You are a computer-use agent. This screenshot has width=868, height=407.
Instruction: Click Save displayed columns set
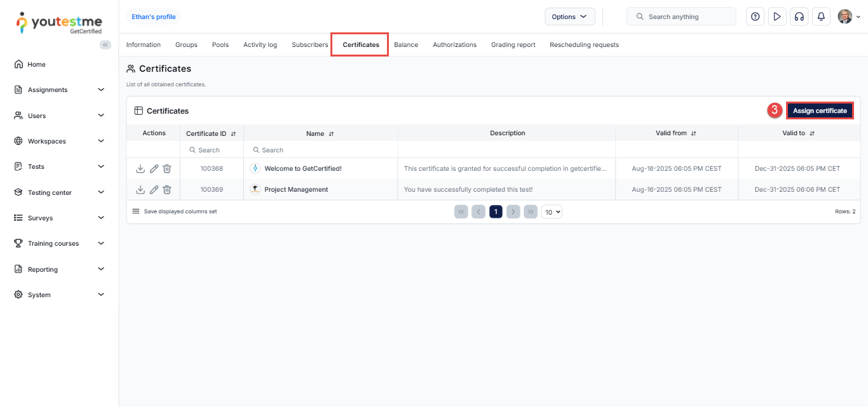pos(180,211)
